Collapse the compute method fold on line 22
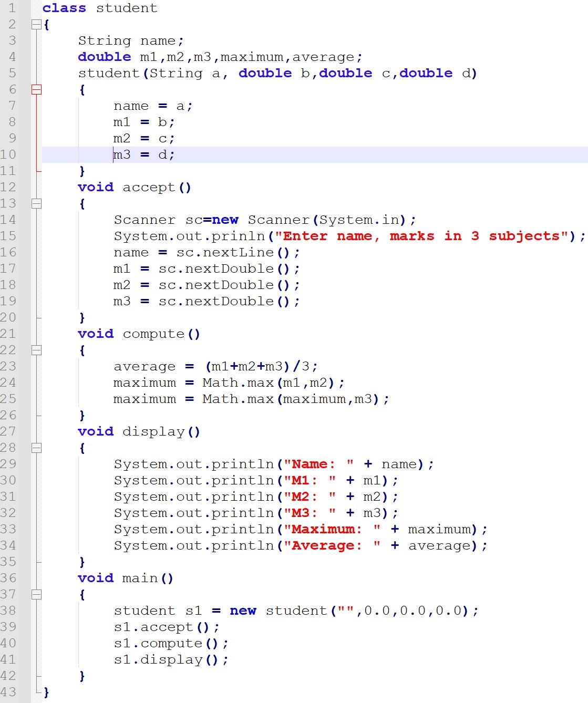 coord(36,350)
